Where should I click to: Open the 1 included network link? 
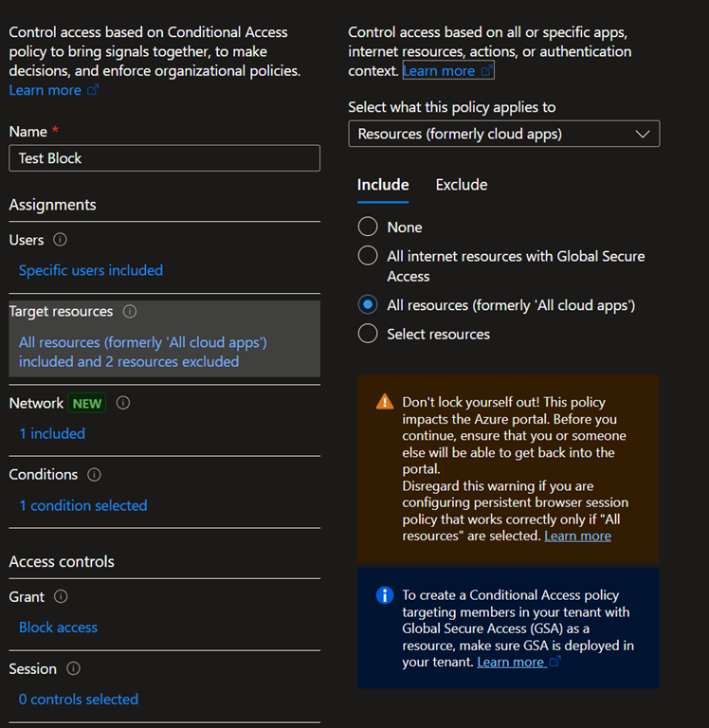(52, 433)
